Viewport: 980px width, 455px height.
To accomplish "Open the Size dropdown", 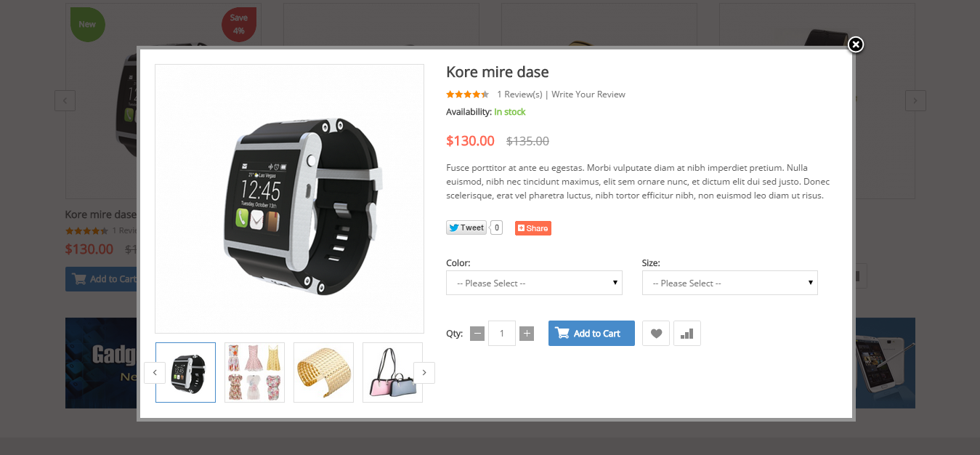I will (730, 283).
